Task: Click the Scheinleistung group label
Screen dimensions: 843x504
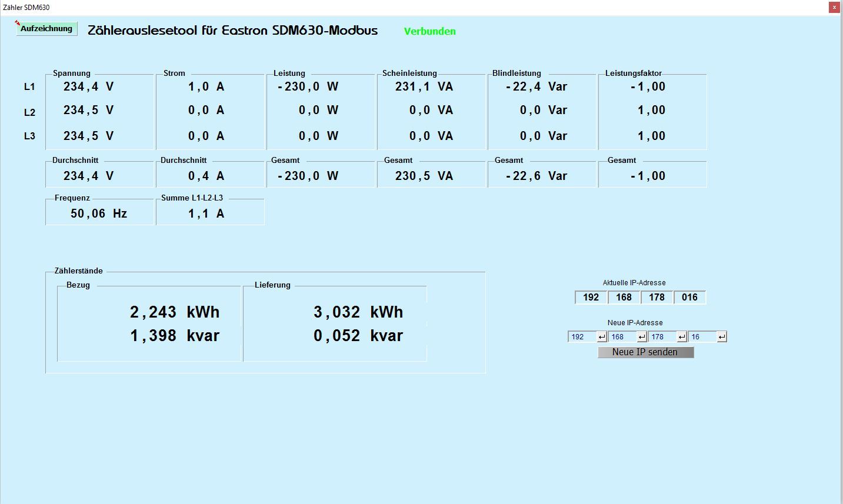Action: [409, 74]
